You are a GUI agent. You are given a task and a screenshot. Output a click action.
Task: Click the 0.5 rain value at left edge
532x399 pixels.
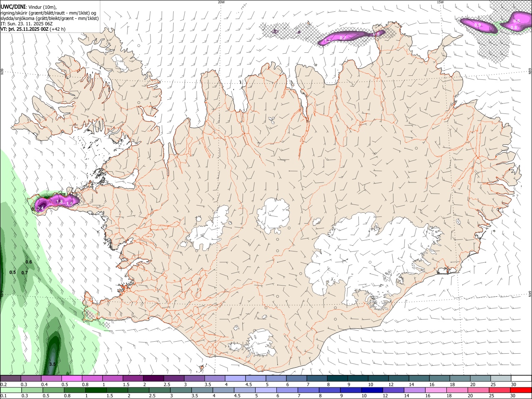point(12,272)
